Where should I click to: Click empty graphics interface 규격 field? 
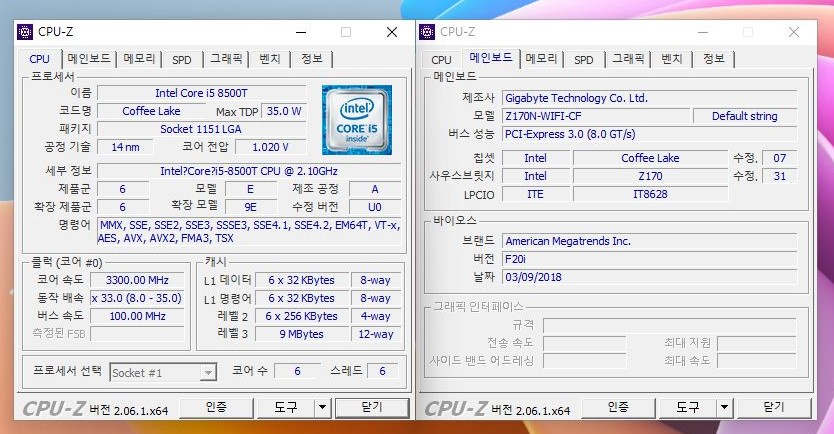670,326
